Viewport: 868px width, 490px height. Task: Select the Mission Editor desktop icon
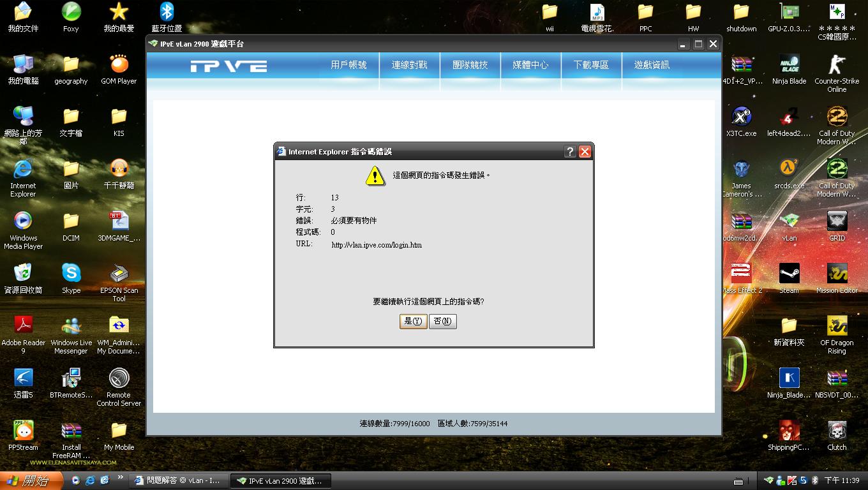point(837,278)
